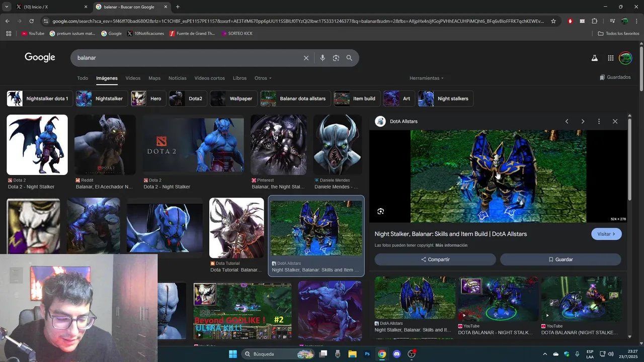Switch to the Maps results tab
The width and height of the screenshot is (644, 362).
click(x=154, y=78)
